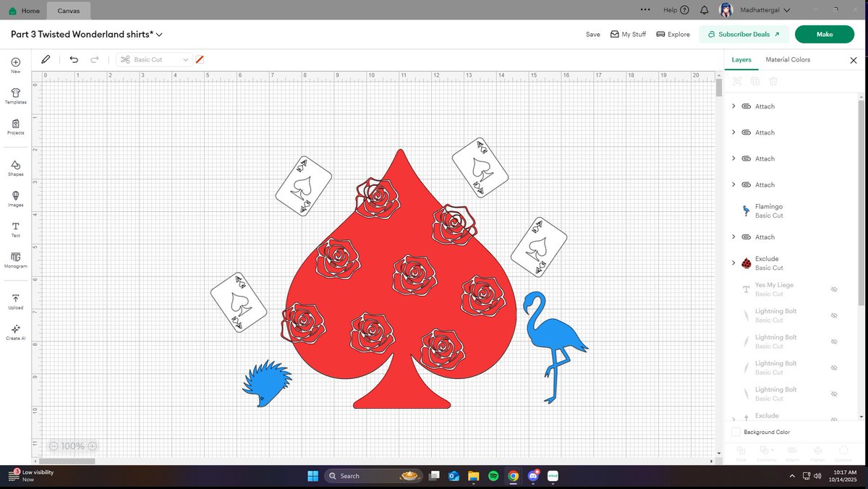Click the Windows taskbar Search box
The height and width of the screenshot is (489, 868).
pyautogui.click(x=373, y=476)
